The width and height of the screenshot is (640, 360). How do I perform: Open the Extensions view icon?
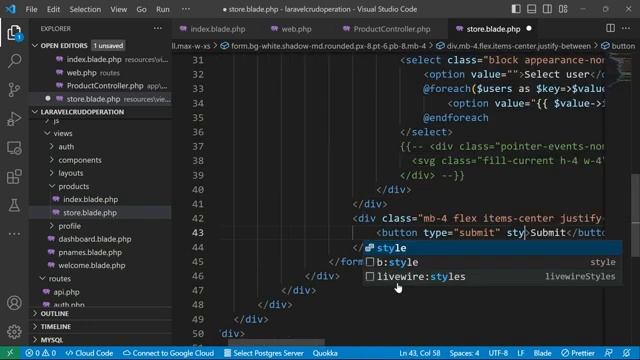(14, 177)
